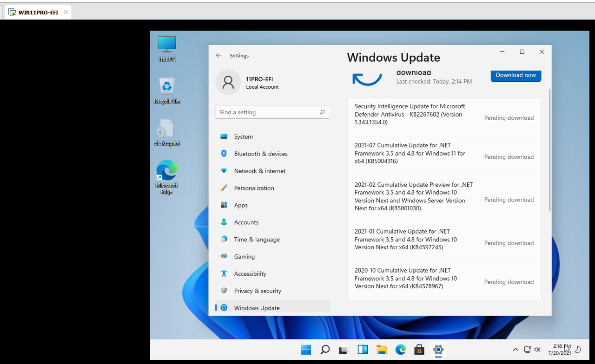Image resolution: width=595 pixels, height=364 pixels.
Task: Select the This PC desktop icon
Action: click(167, 49)
